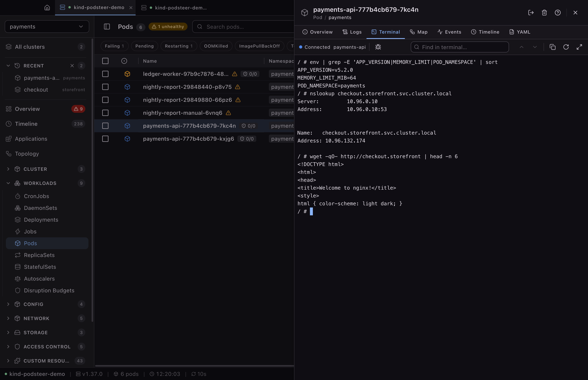Viewport: 588px width, 380px height.
Task: Reconnect terminal with the refresh icon
Action: 566,47
